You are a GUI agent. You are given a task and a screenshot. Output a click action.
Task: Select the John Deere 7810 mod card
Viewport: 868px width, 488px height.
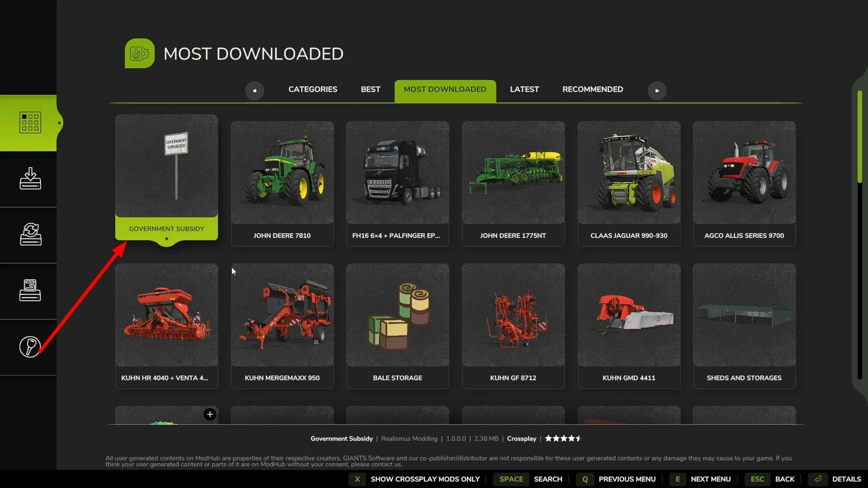(x=282, y=183)
